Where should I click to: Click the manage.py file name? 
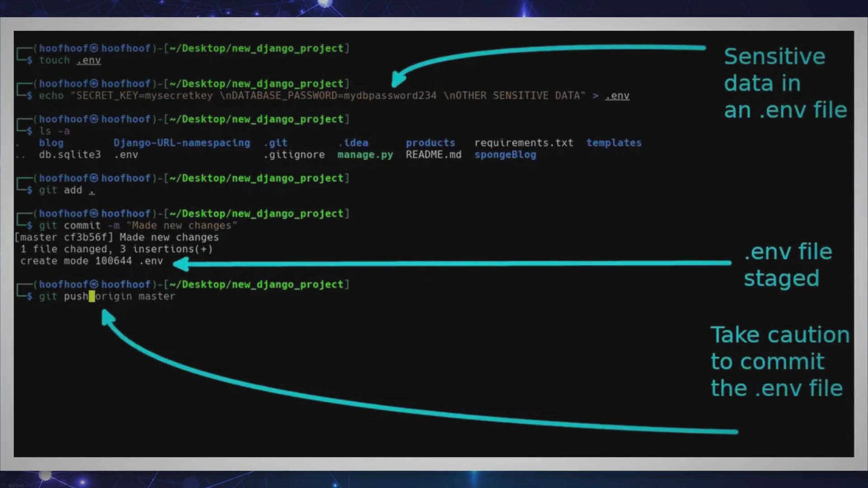[x=365, y=155]
